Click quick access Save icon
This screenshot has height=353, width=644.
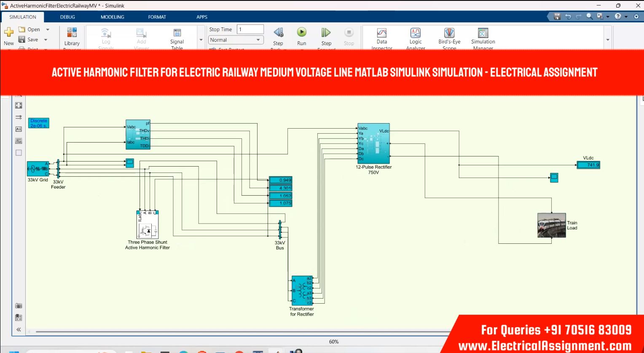tap(557, 17)
